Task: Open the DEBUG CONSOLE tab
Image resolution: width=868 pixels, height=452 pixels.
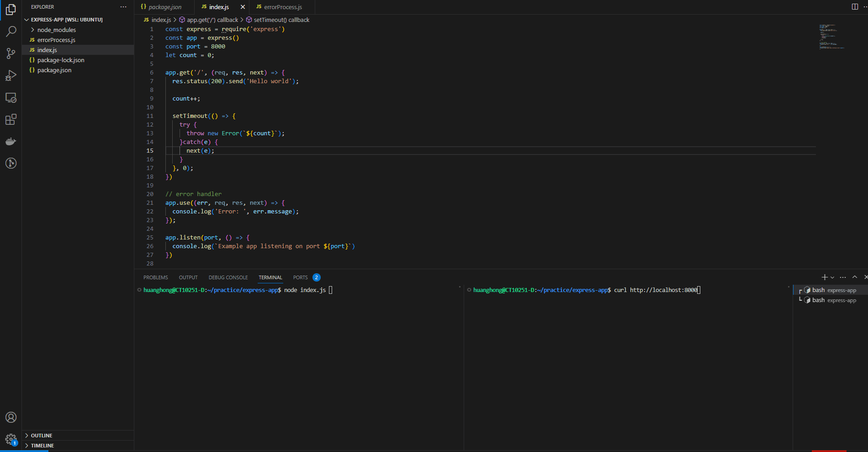Action: (x=228, y=277)
